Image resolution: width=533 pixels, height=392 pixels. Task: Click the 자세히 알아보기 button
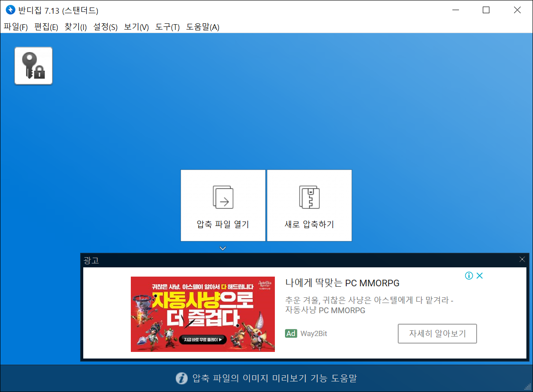(x=437, y=333)
